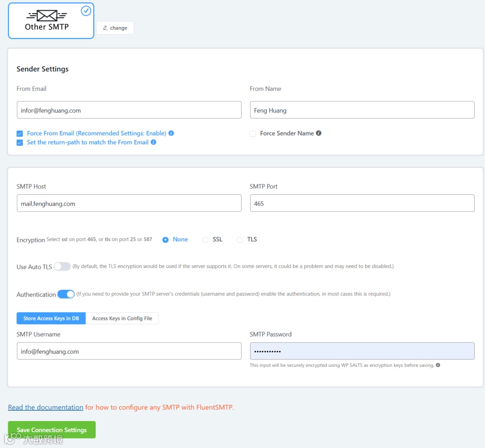Switch to Store Access Keys in DB tab
The width and height of the screenshot is (485, 448).
coord(51,318)
